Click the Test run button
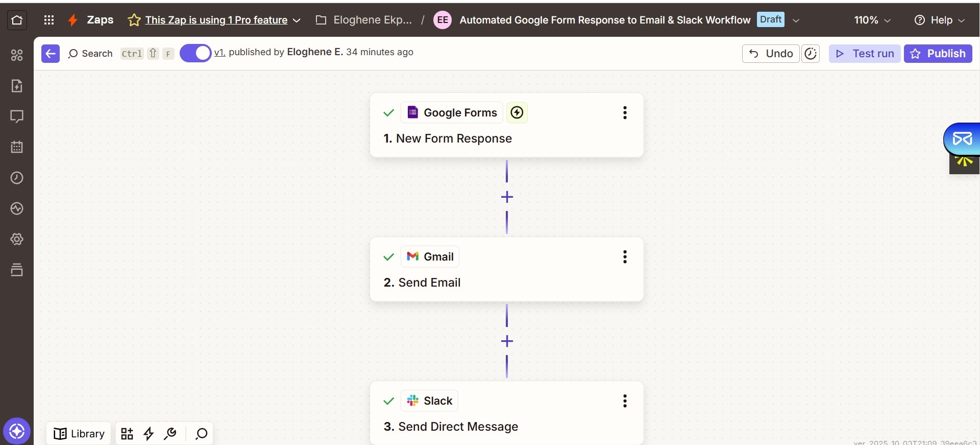This screenshot has width=980, height=445. pos(865,54)
